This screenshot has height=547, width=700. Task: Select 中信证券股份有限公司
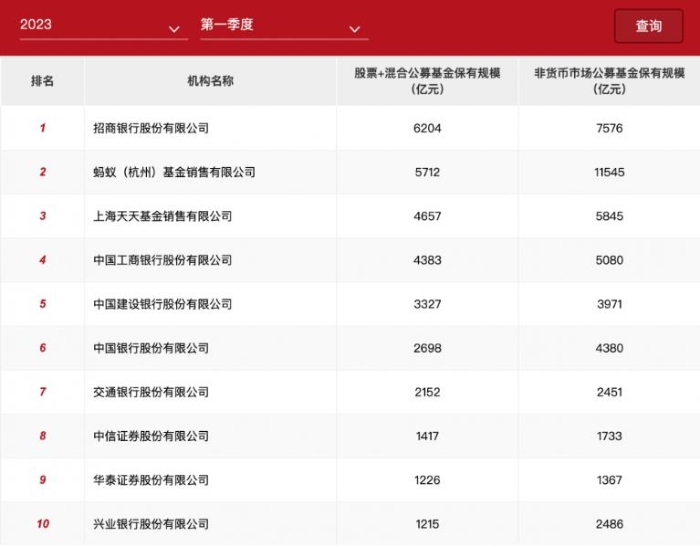click(x=151, y=436)
